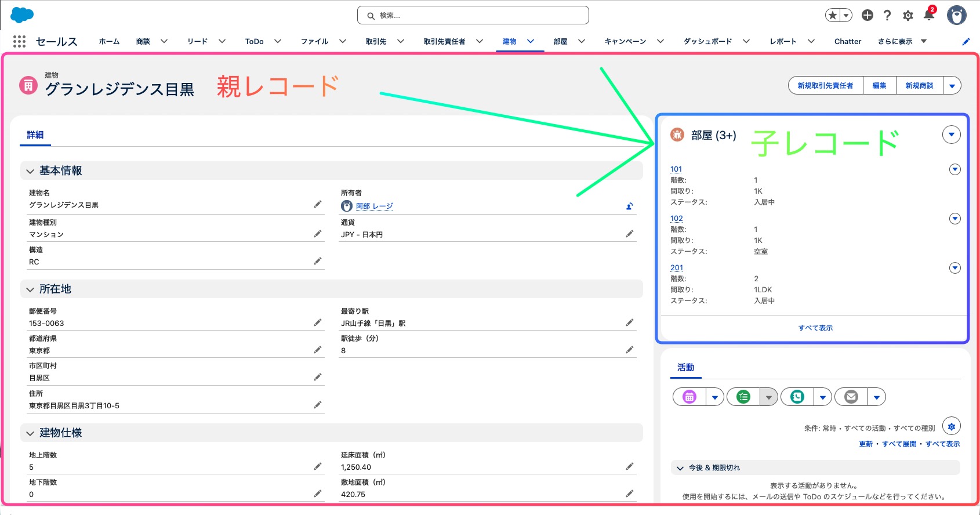Open activity filter settings gear
The image size is (980, 515).
point(952,426)
